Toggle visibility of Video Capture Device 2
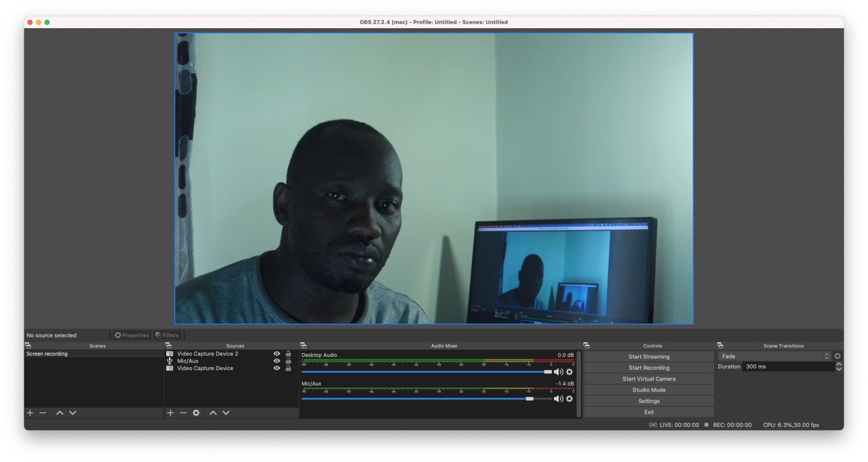The image size is (868, 462). (276, 353)
